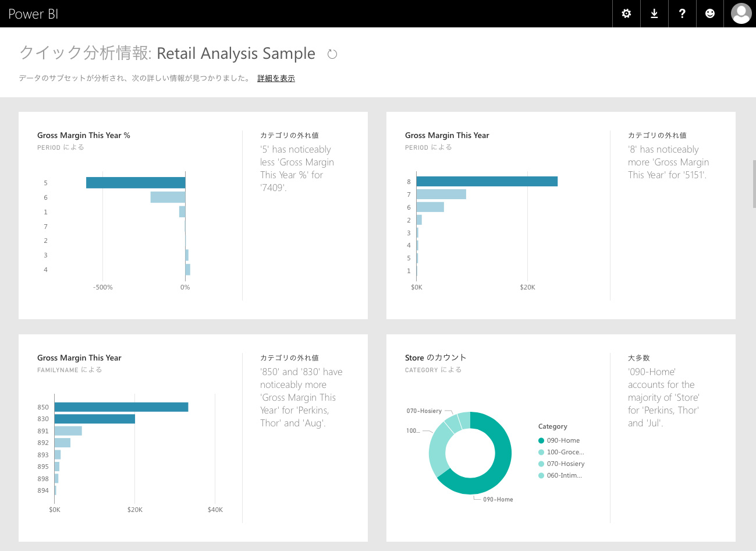
Task: Refresh the quick insights analysis
Action: 332,54
